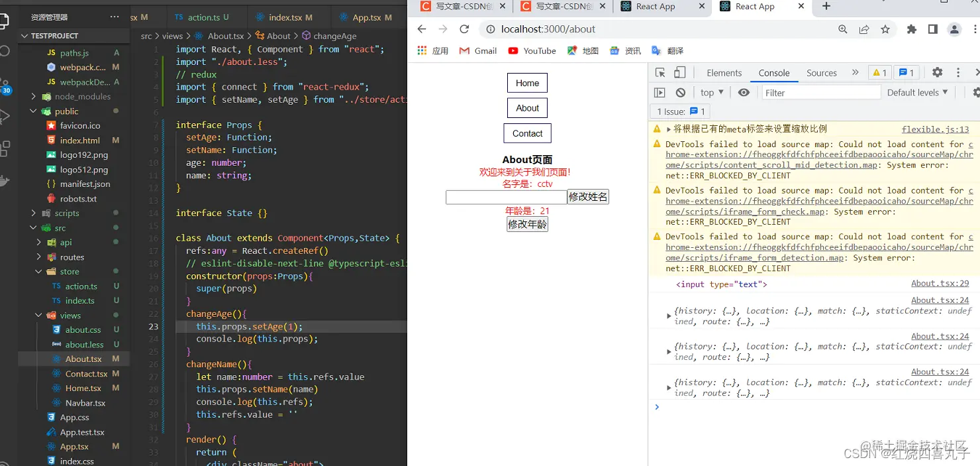Open About.tsx:29 source link

[x=940, y=283]
